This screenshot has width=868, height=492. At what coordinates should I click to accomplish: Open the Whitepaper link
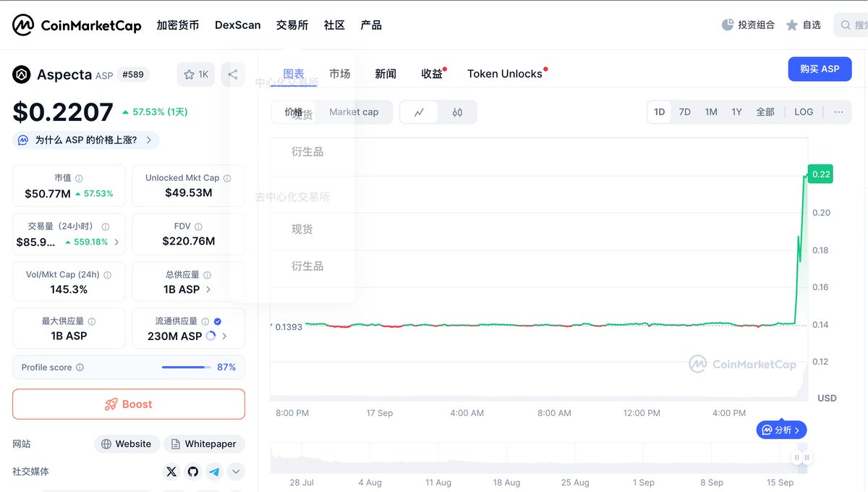click(x=204, y=444)
